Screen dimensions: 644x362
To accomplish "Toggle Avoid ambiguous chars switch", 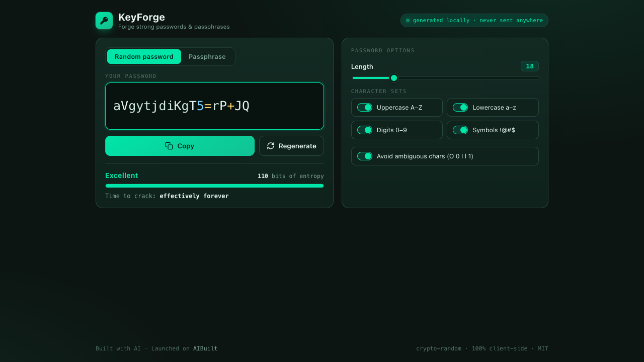I will pyautogui.click(x=365, y=156).
